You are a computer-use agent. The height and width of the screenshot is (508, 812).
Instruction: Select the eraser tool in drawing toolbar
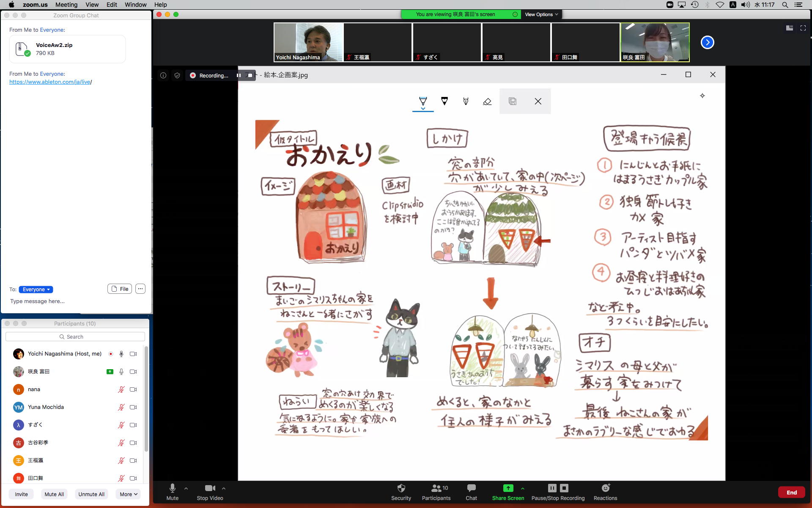[487, 102]
